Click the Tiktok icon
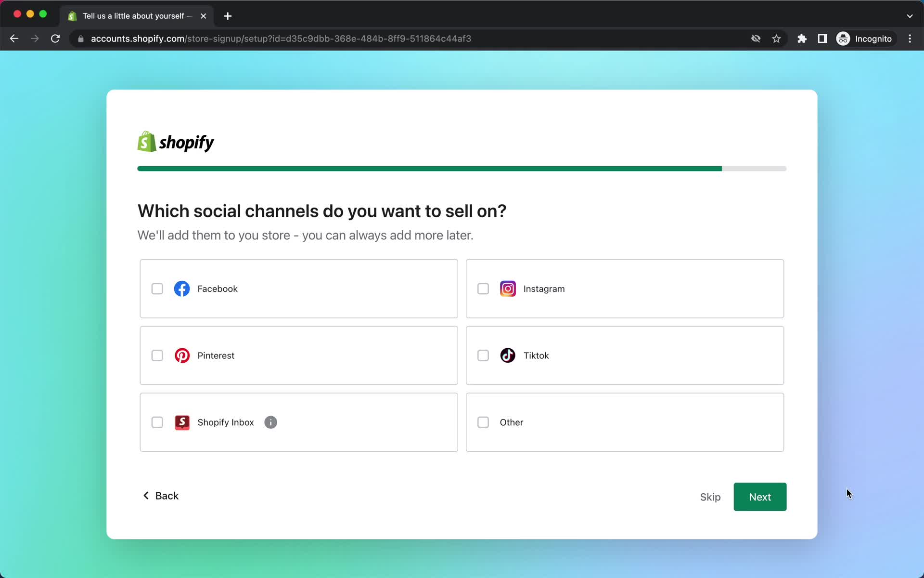 coord(508,355)
